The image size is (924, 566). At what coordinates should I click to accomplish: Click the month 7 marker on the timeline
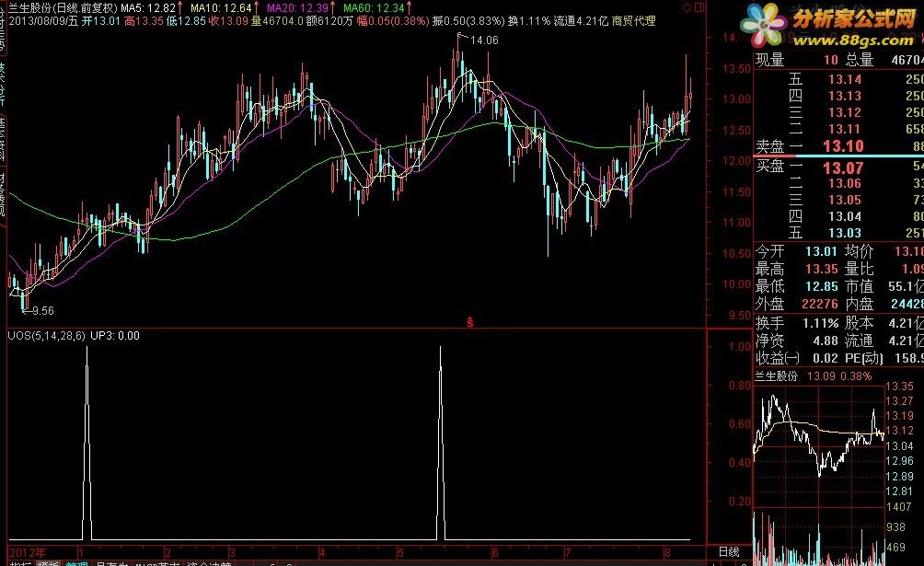568,553
